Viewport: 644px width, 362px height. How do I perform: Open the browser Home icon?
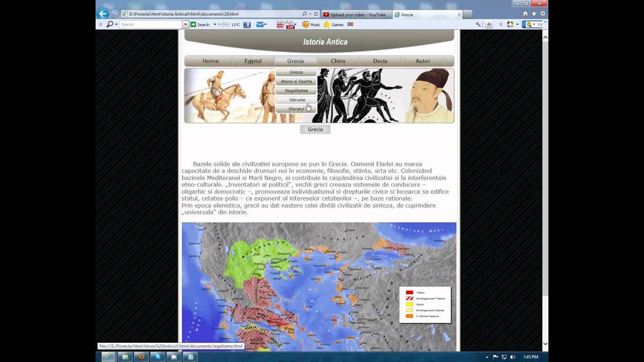(x=525, y=14)
